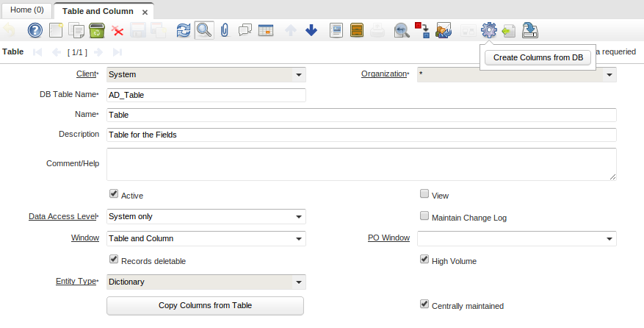This screenshot has width=644, height=328.
Task: Click the green recycle bin Delete icon
Action: pos(96,31)
